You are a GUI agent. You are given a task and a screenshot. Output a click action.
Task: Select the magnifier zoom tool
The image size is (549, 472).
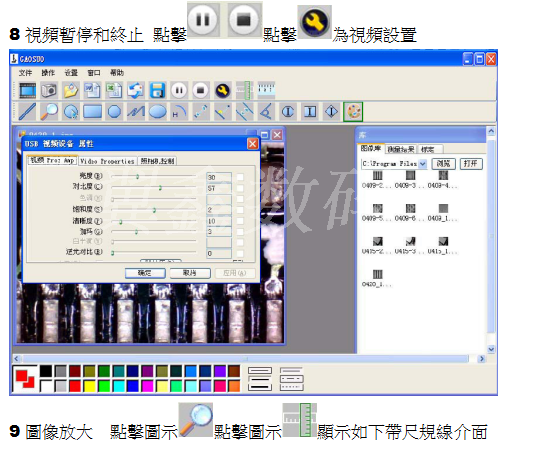pyautogui.click(x=49, y=112)
